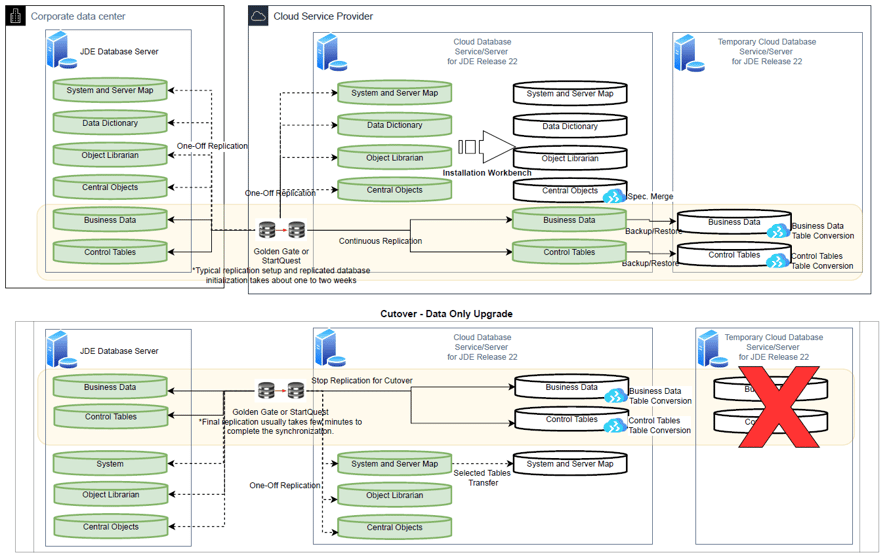The width and height of the screenshot is (889, 559).
Task: Click 'One-Off Replication' label in the Cutover diagram
Action: click(285, 485)
